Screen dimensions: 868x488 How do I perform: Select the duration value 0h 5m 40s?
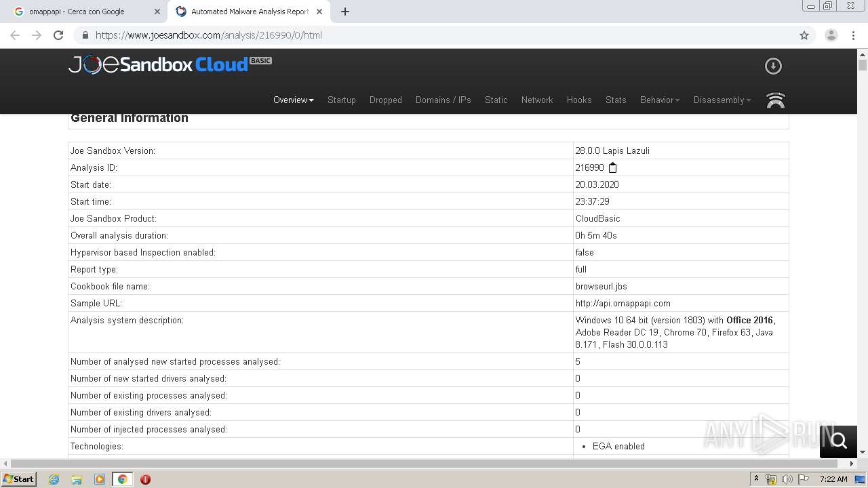tap(595, 235)
